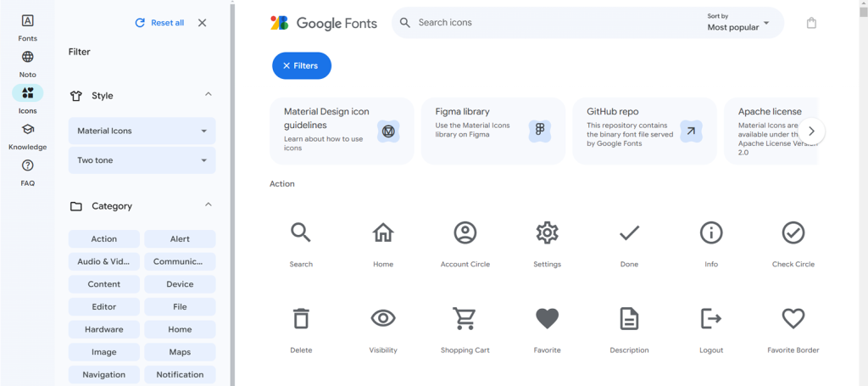Click the Filter heading text
The width and height of the screenshot is (868, 386).
point(79,52)
